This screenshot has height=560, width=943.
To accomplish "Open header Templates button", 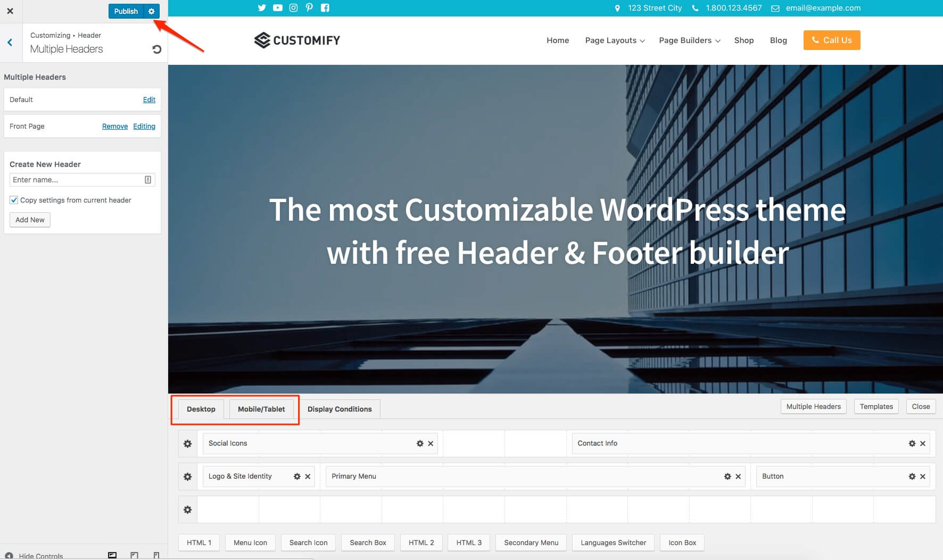I will pos(876,406).
